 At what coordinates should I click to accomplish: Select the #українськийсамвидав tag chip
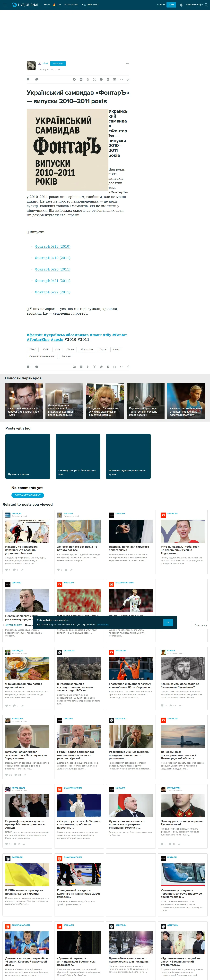(42, 356)
